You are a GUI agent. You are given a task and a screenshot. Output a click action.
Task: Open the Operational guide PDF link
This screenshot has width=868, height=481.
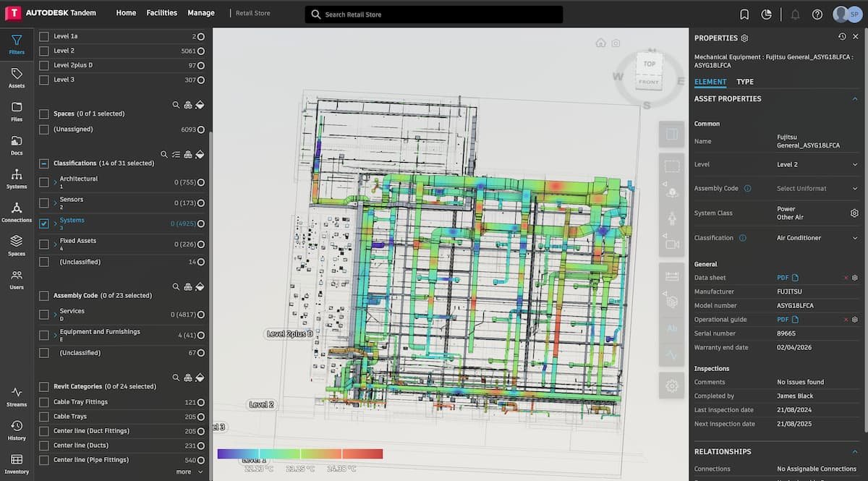coord(788,320)
